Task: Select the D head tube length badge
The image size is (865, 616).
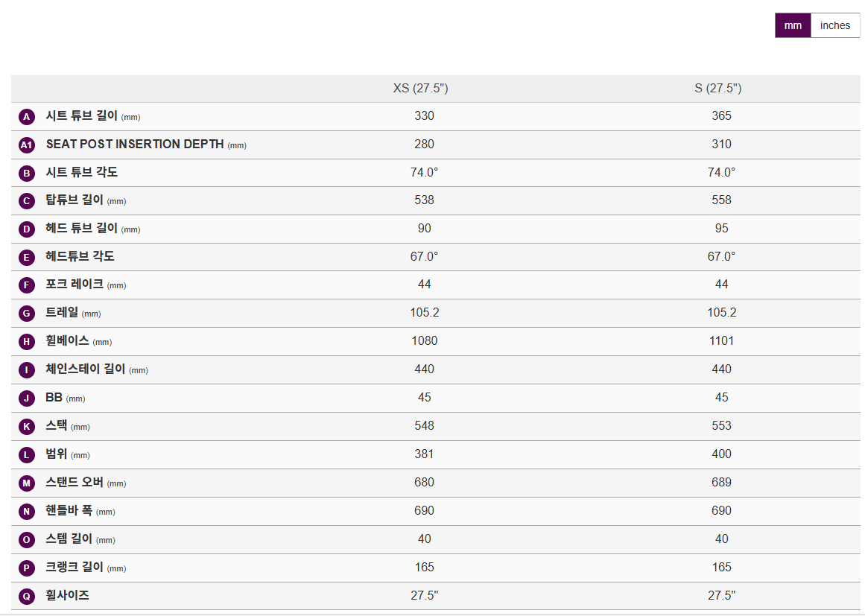Action: (x=27, y=229)
